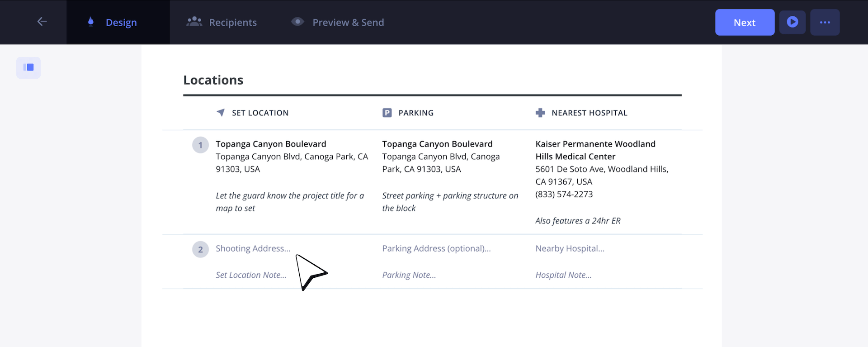Go to Preview & Send tab
This screenshot has width=868, height=347.
tap(338, 22)
